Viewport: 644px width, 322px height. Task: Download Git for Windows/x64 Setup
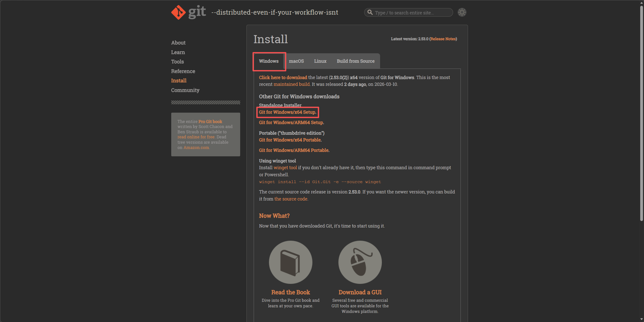[x=287, y=112]
